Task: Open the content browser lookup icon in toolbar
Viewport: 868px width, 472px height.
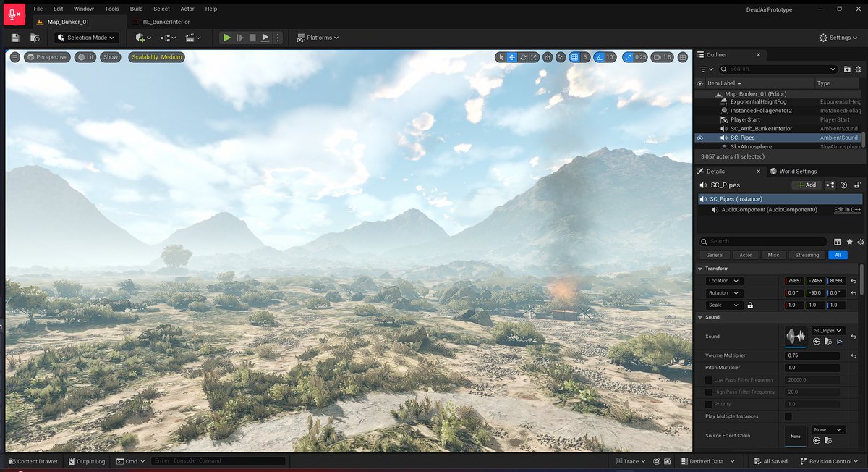Action: click(34, 38)
